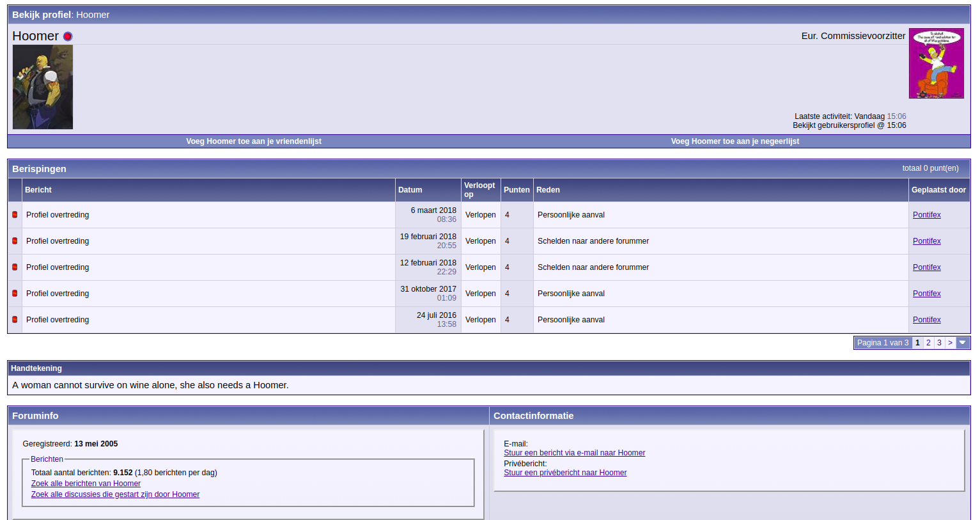
Task: Open Pontifex link in the 24 juli 2016 row
Action: coord(926,320)
